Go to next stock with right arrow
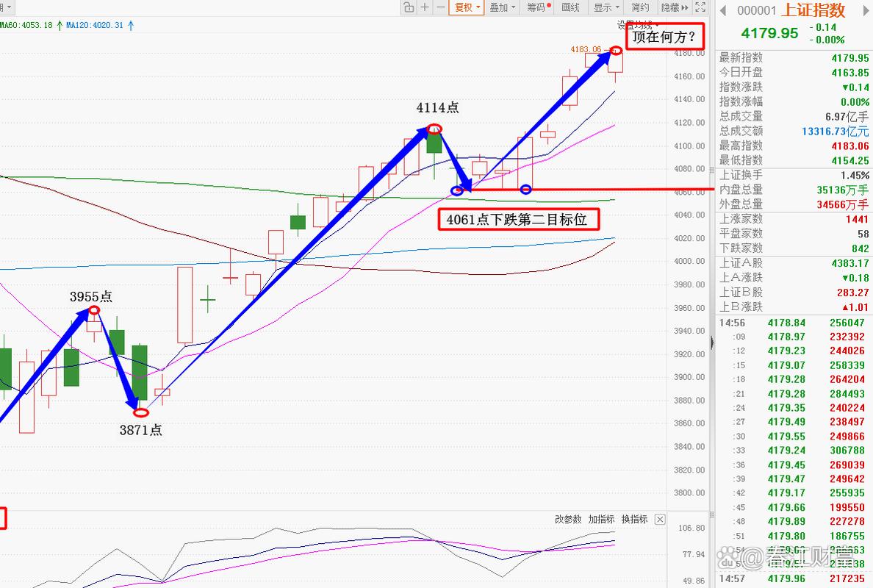Image resolution: width=873 pixels, height=588 pixels. [x=866, y=10]
